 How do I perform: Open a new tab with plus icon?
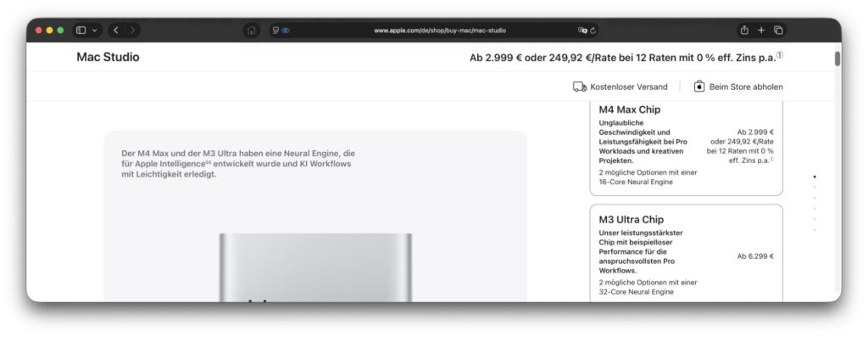coord(761,31)
